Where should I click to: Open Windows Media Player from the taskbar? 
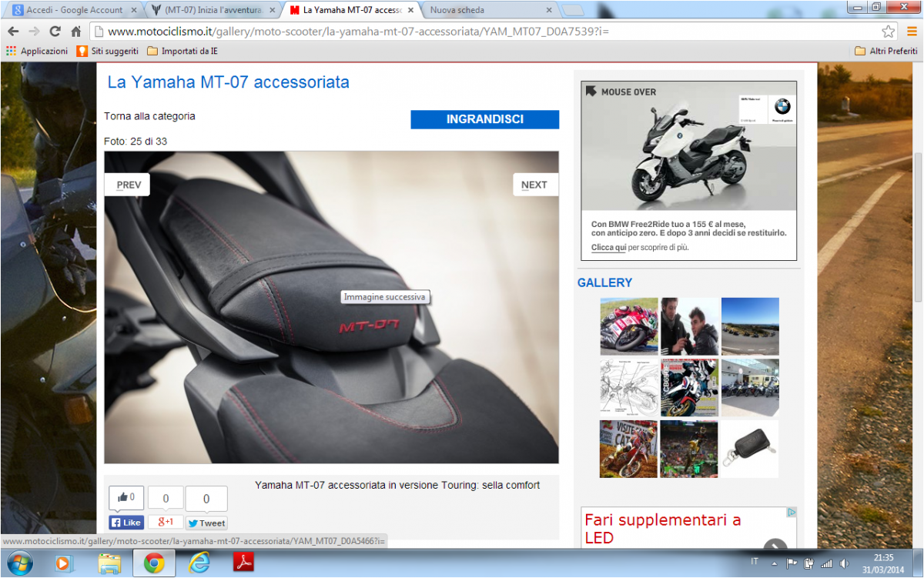63,563
